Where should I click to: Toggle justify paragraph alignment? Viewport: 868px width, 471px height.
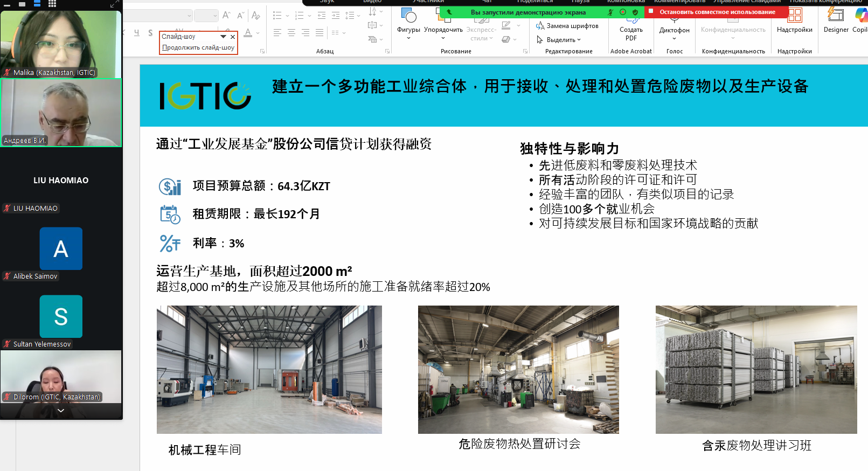coord(320,33)
